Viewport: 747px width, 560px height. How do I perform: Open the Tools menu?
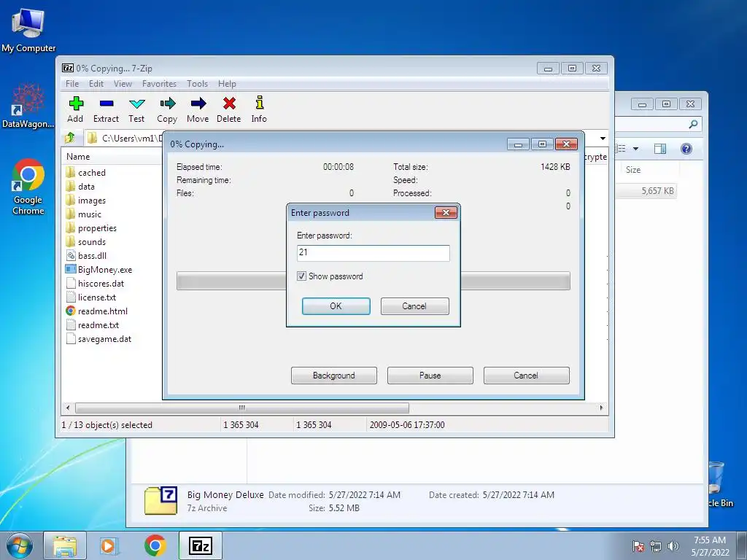[x=197, y=84]
